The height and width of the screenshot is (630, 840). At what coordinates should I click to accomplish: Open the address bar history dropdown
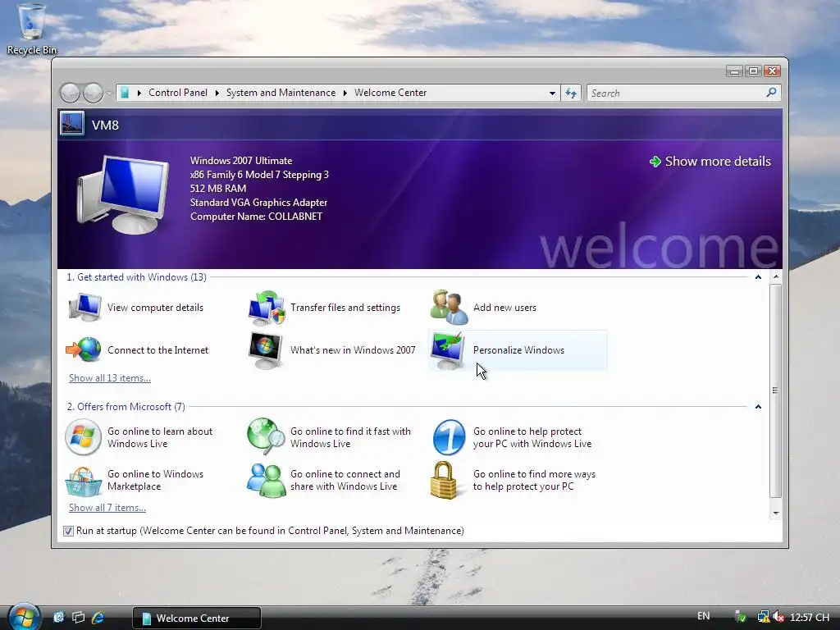click(552, 94)
